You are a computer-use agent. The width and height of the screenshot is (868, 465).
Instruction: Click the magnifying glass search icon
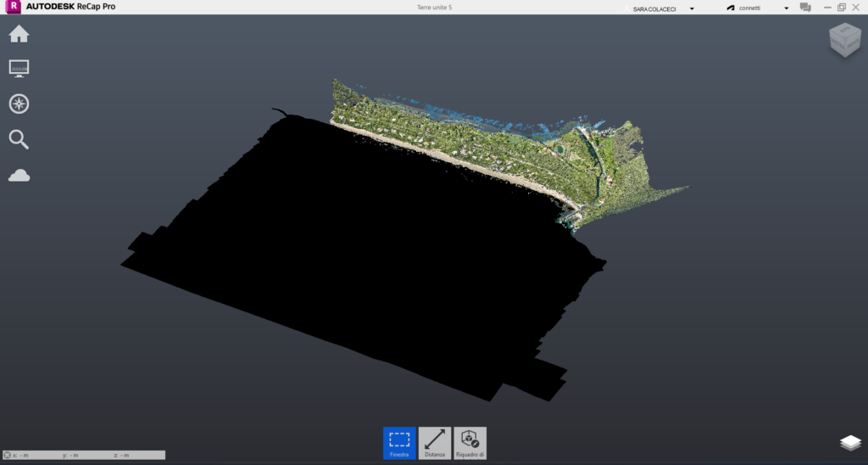pos(19,139)
